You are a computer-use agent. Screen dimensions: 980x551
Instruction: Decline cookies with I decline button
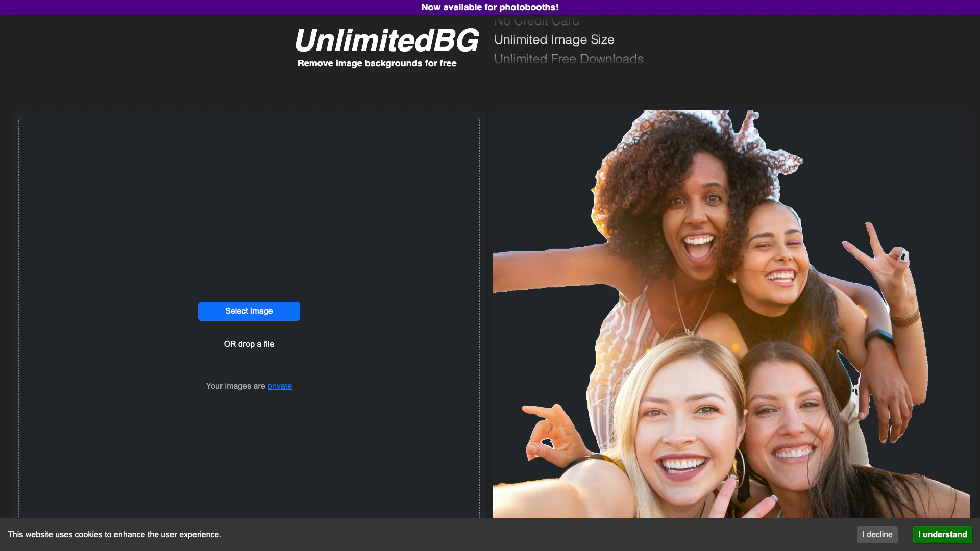[877, 534]
